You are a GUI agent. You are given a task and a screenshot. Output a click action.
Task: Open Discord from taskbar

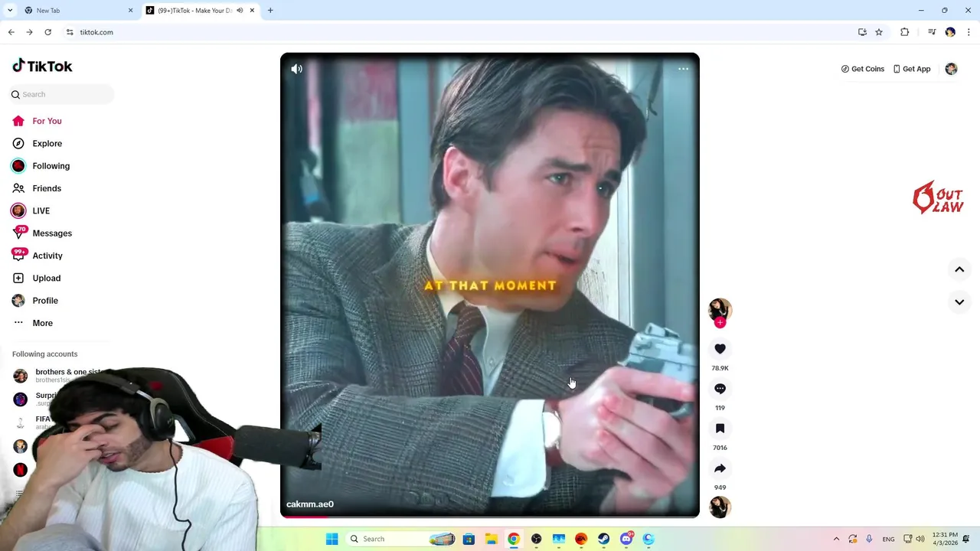pyautogui.click(x=626, y=539)
